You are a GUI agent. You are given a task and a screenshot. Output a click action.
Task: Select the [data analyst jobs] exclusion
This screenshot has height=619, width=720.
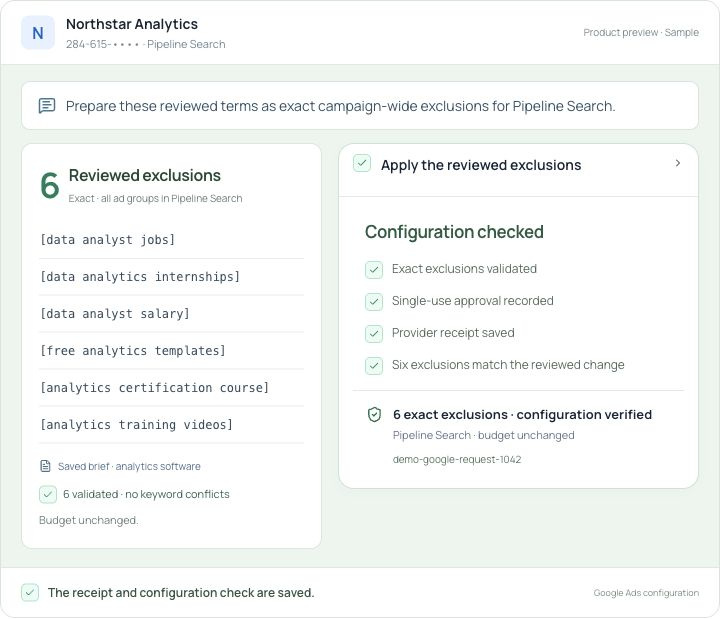click(x=171, y=240)
